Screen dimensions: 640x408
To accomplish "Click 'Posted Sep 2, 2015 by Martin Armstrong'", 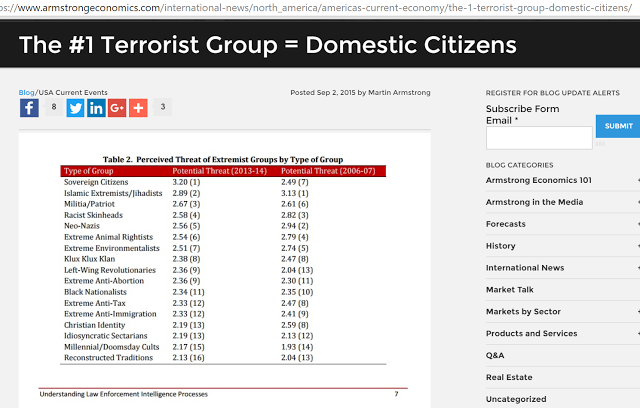I will pyautogui.click(x=360, y=93).
